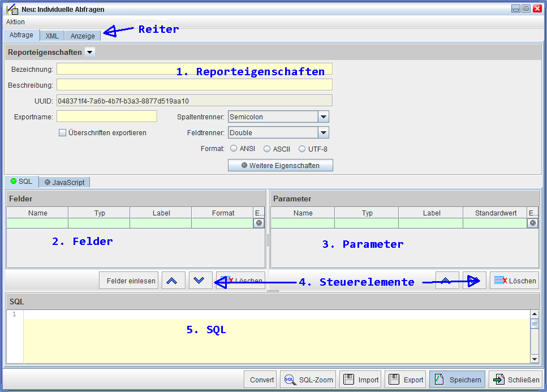Enable Überschriften exportieren checkbox
This screenshot has width=547, height=392.
63,133
